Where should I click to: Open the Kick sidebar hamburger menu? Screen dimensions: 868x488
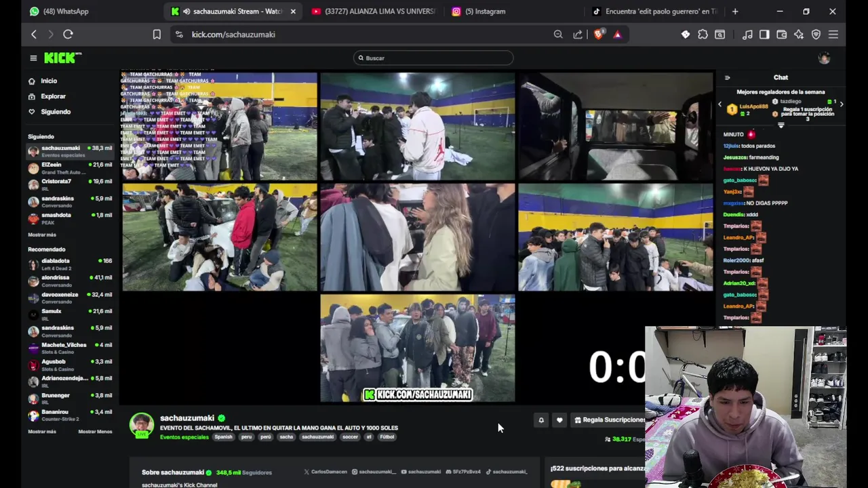[x=33, y=58]
